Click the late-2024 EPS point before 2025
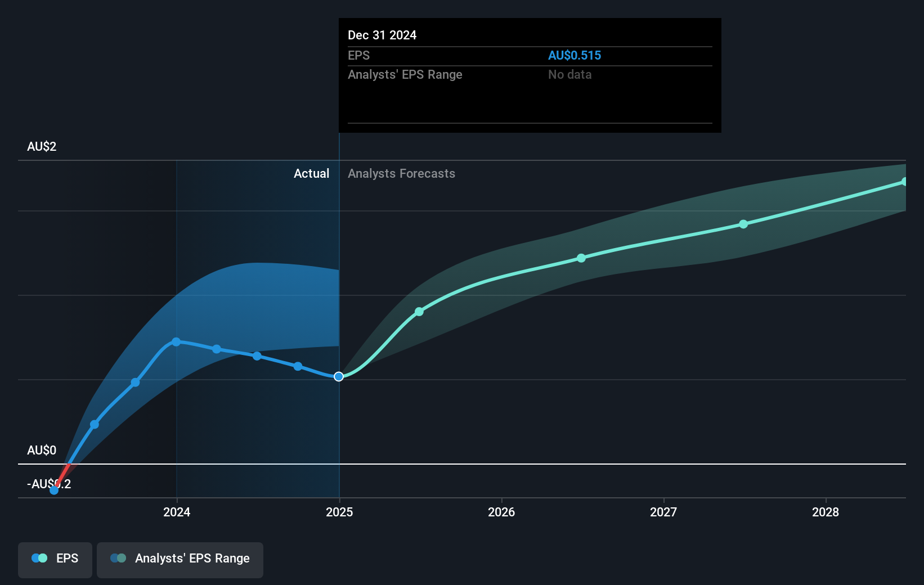Image resolution: width=924 pixels, height=585 pixels. [x=298, y=366]
